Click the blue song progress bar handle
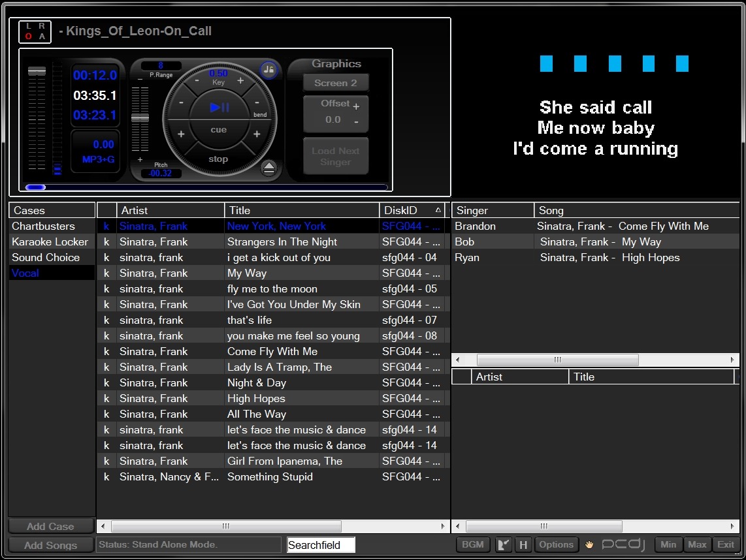The height and width of the screenshot is (560, 746). click(36, 187)
